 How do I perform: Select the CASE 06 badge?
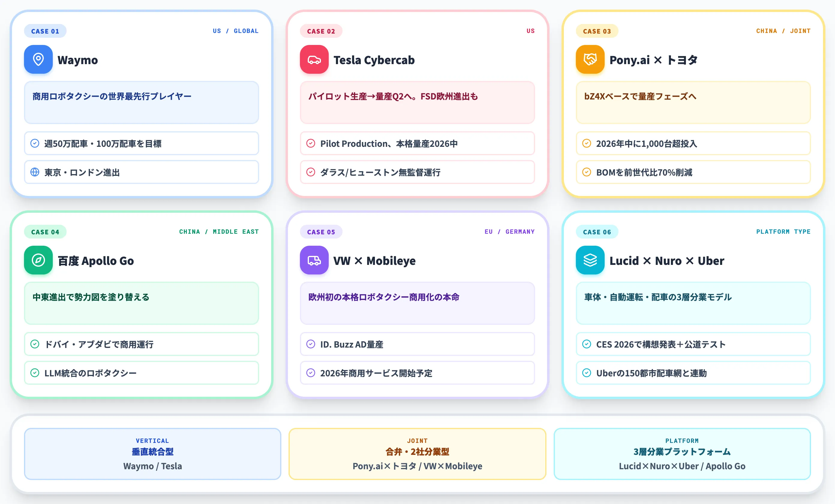[597, 232]
